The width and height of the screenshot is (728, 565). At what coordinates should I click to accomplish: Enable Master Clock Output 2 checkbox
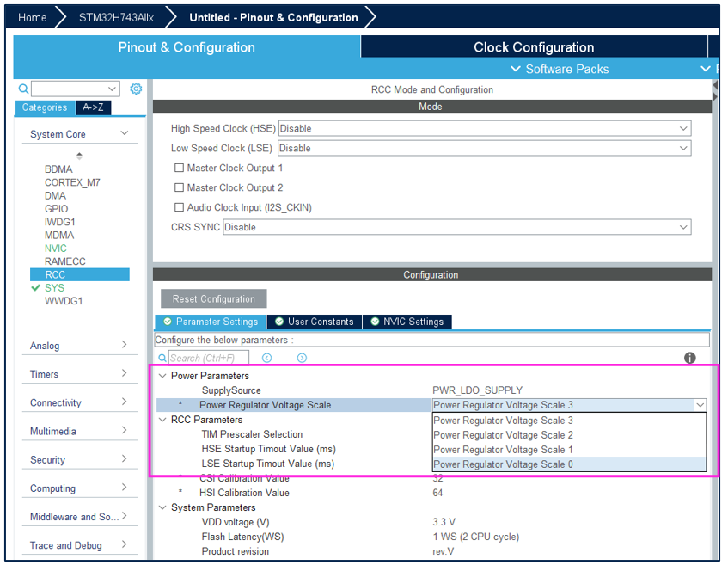179,187
